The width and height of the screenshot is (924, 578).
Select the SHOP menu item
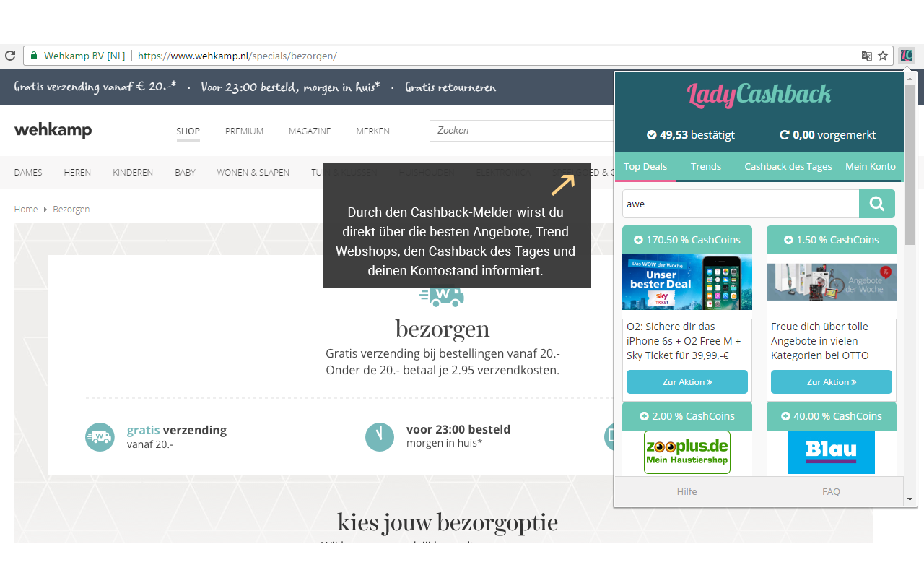tap(188, 131)
